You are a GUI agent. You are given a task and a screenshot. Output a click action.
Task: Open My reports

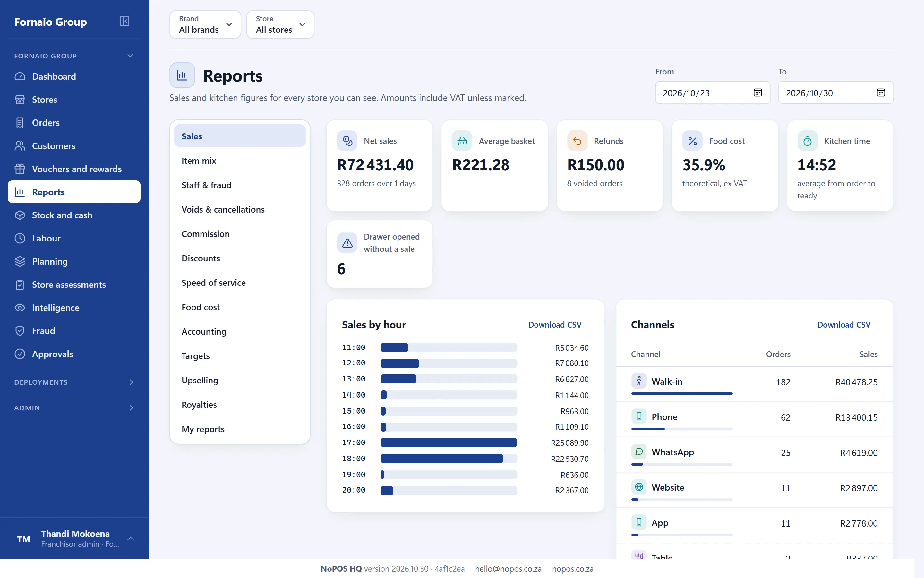[x=240, y=429]
